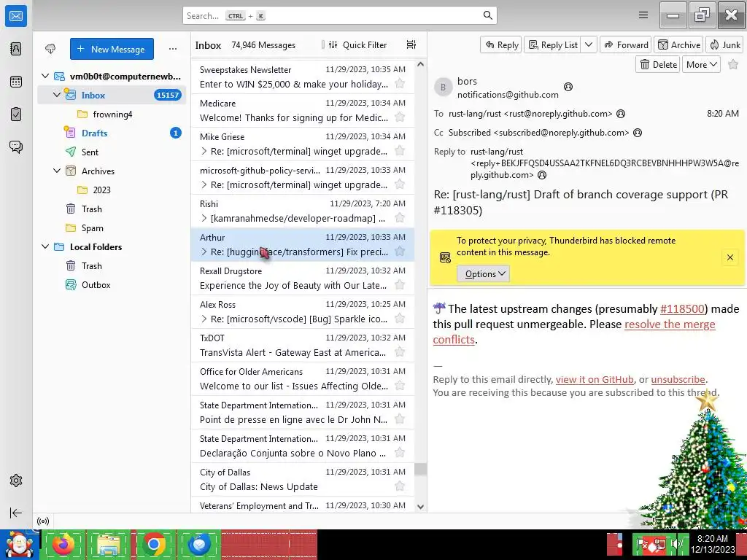Open the Santa start button
This screenshot has height=560, width=747.
(19, 544)
